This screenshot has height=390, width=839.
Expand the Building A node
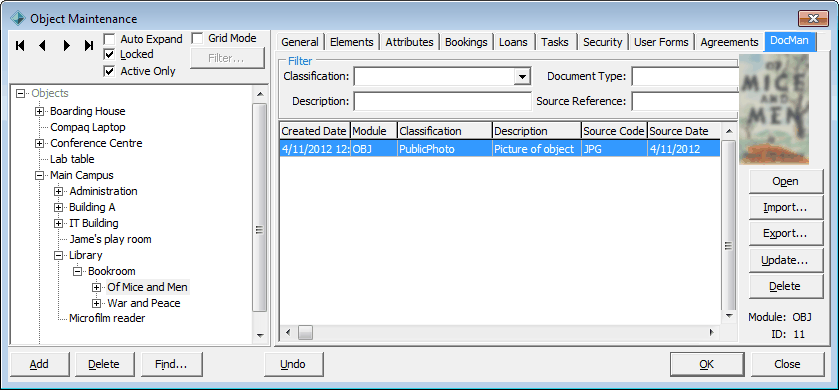(x=58, y=208)
